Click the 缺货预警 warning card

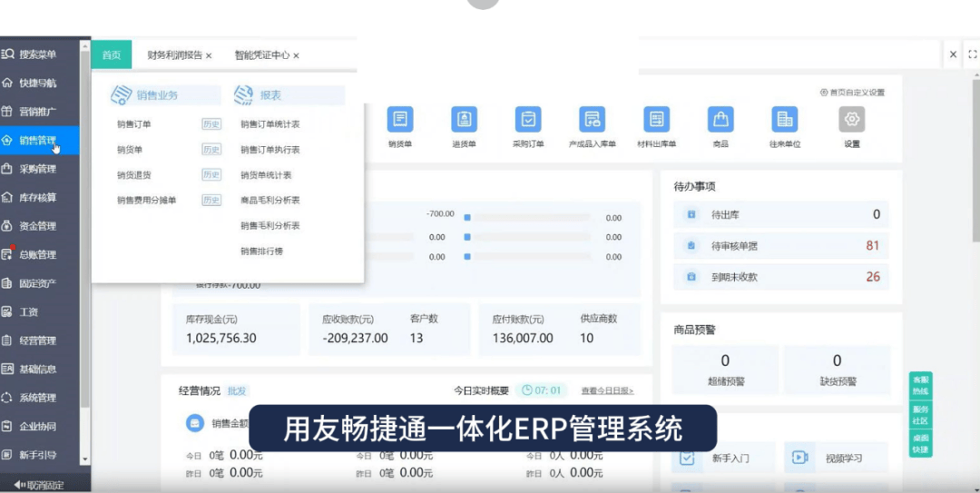(837, 370)
